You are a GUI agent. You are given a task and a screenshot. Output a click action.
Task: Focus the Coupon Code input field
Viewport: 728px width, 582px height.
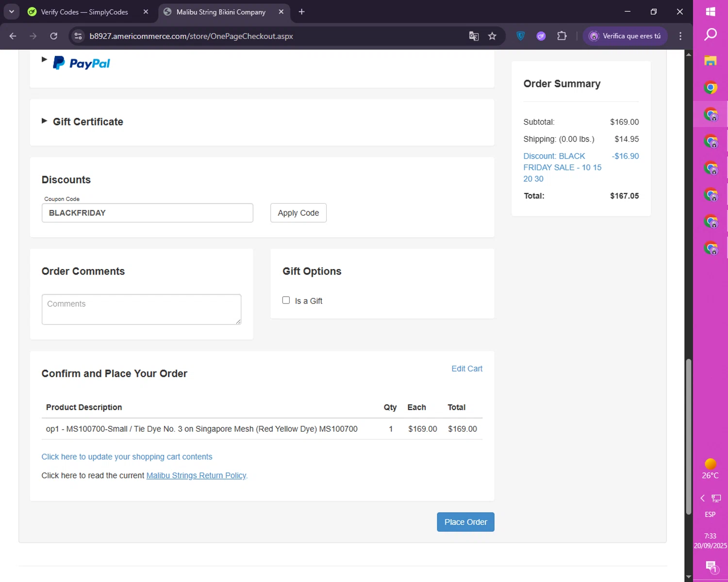(x=148, y=213)
